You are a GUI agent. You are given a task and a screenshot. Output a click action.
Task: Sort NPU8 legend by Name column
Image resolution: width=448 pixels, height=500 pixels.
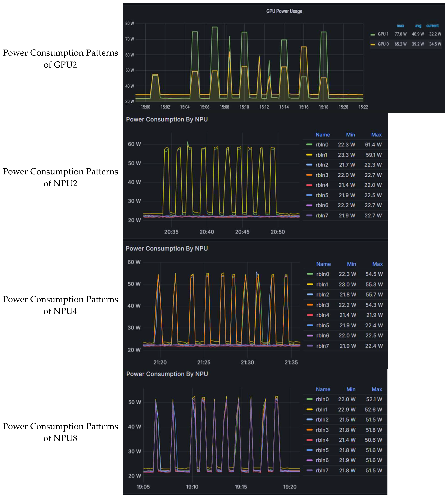323,389
